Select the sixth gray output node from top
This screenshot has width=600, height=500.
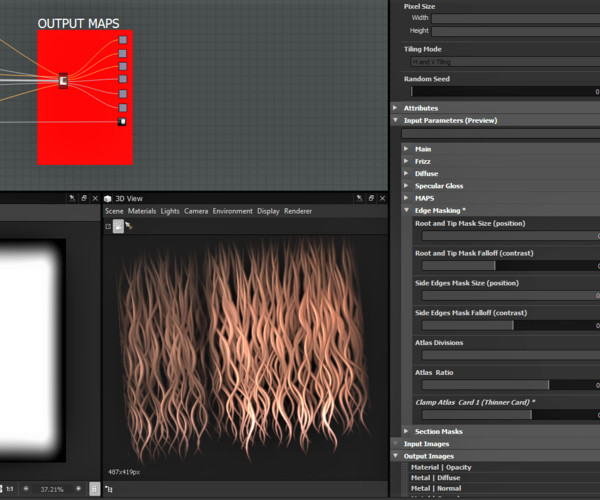click(122, 107)
